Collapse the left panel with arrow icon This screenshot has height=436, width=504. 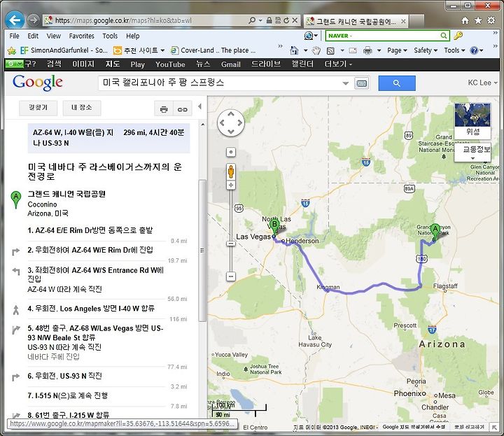tap(200, 106)
